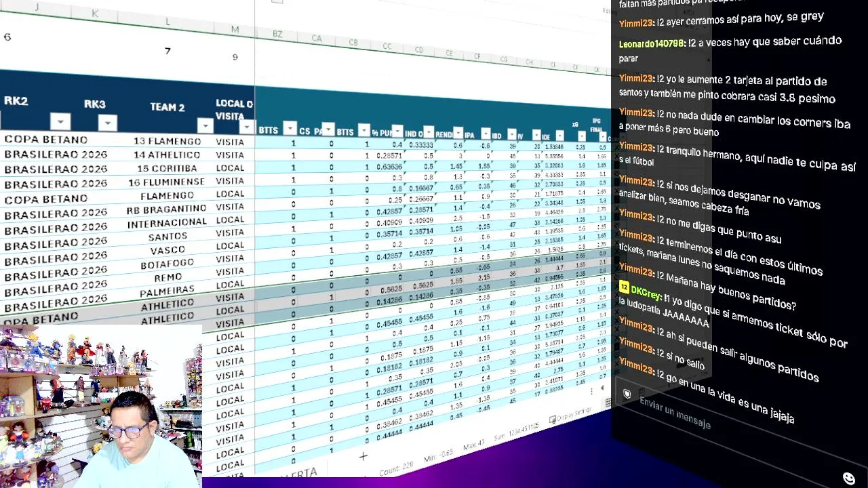Select 'LOCAL' in the 15 CORITIBA row
Image resolution: width=868 pixels, height=488 pixels.
(230, 168)
